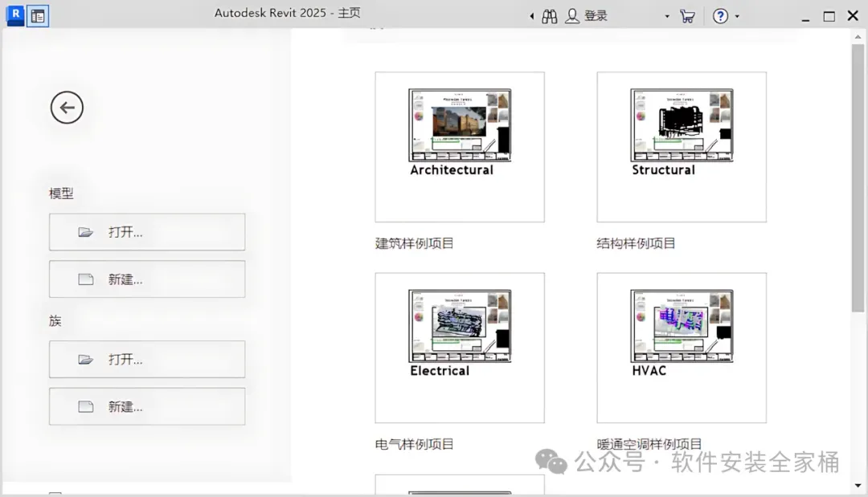
Task: Click the user sign-in person icon
Action: pyautogui.click(x=572, y=17)
